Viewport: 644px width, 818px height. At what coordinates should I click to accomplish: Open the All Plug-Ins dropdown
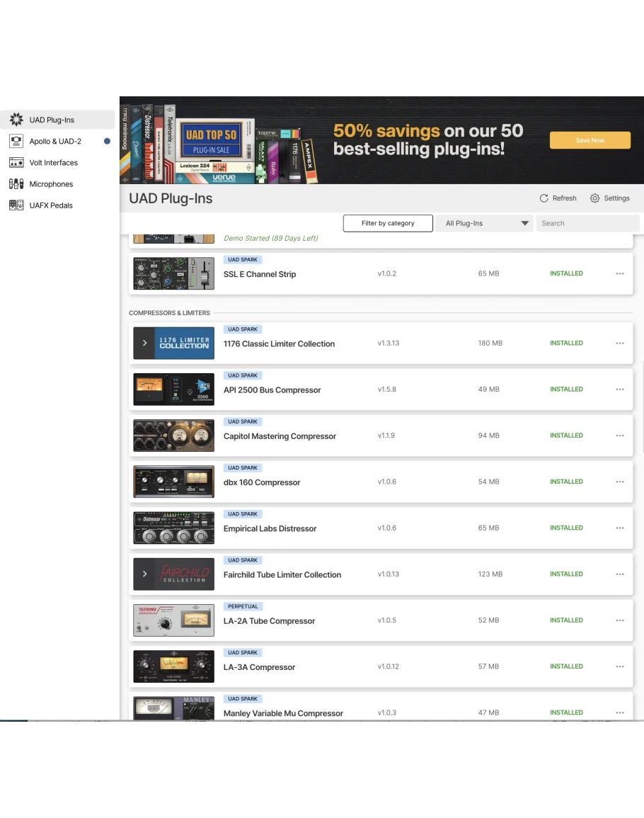click(485, 223)
